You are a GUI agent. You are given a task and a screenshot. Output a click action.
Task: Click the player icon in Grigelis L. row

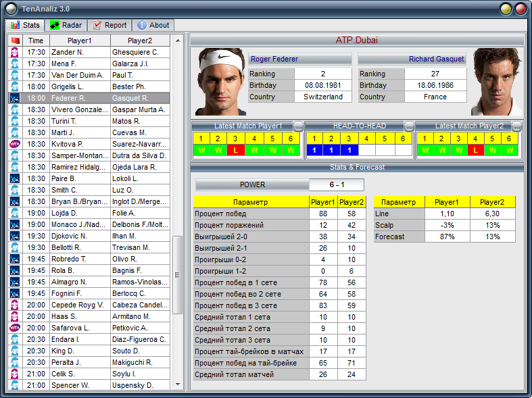click(15, 86)
